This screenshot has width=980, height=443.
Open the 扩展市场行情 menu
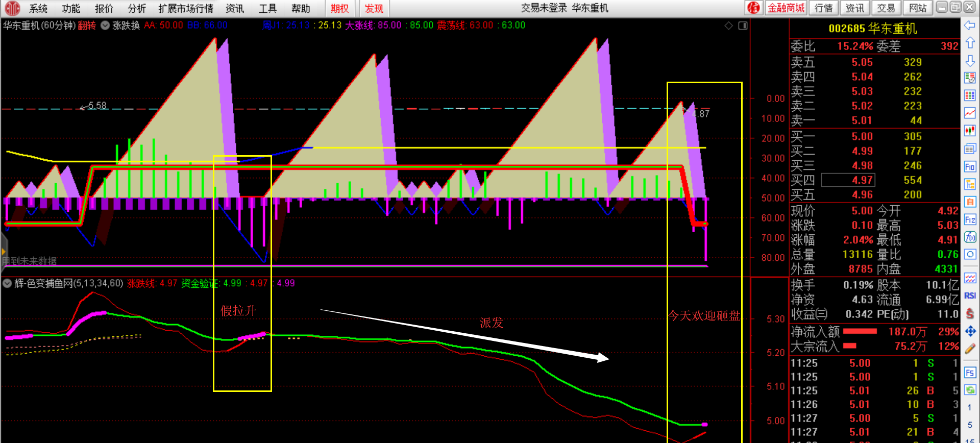tap(186, 9)
